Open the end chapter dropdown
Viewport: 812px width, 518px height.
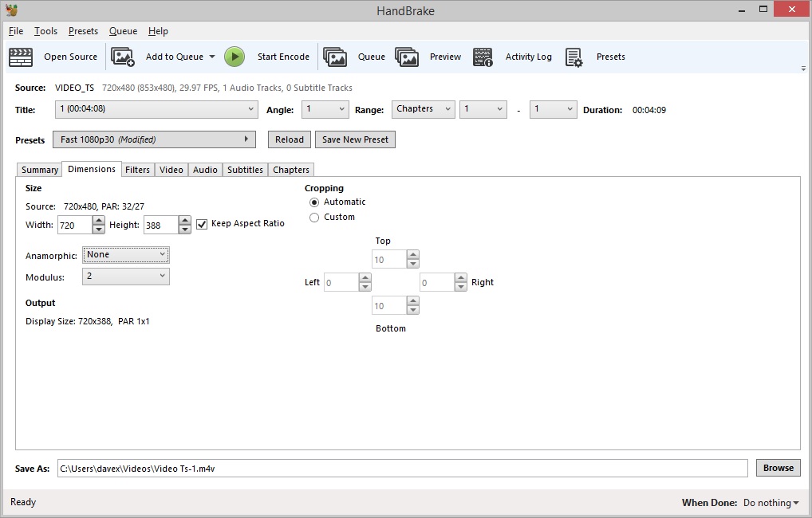[553, 109]
